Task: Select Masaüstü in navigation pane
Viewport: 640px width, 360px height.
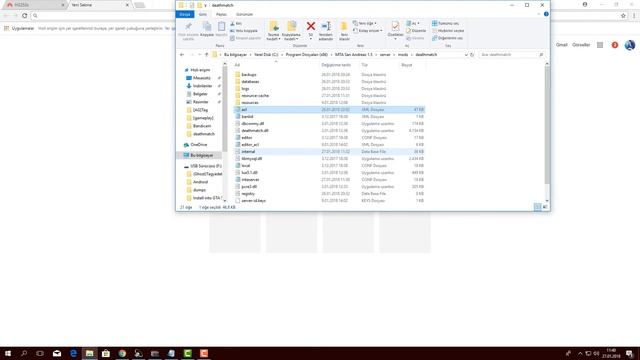Action: 202,78
